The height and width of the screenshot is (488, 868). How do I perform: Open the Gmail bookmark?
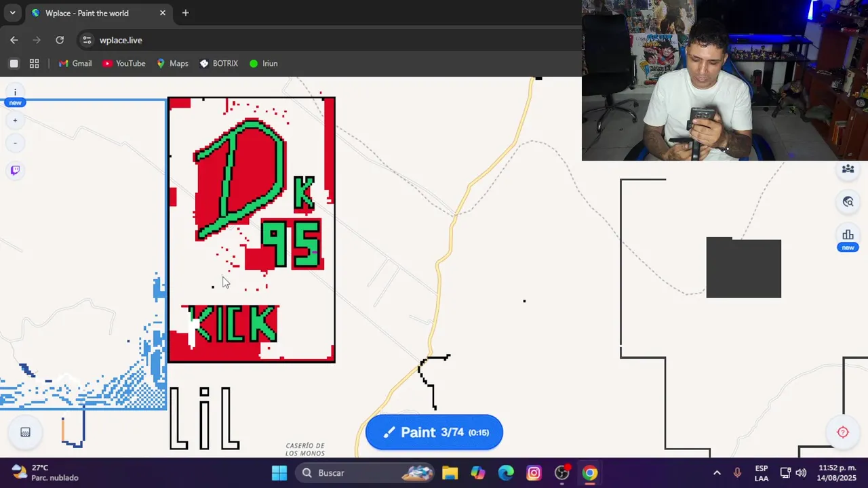[75, 64]
